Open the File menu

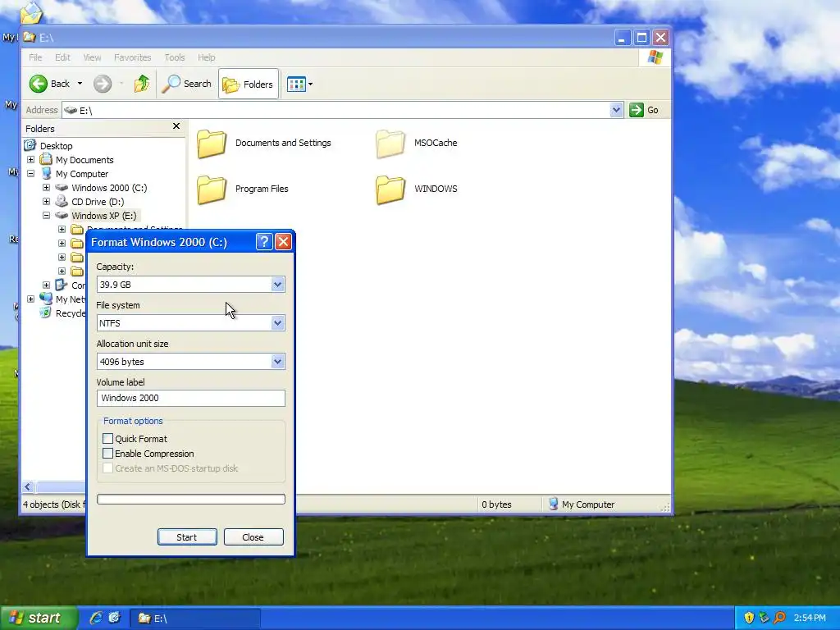click(x=35, y=57)
